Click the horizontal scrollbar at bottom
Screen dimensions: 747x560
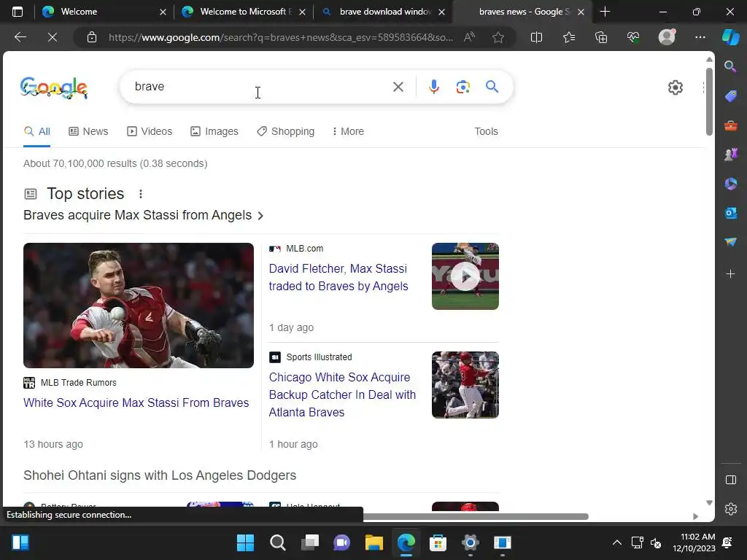tap(476, 517)
